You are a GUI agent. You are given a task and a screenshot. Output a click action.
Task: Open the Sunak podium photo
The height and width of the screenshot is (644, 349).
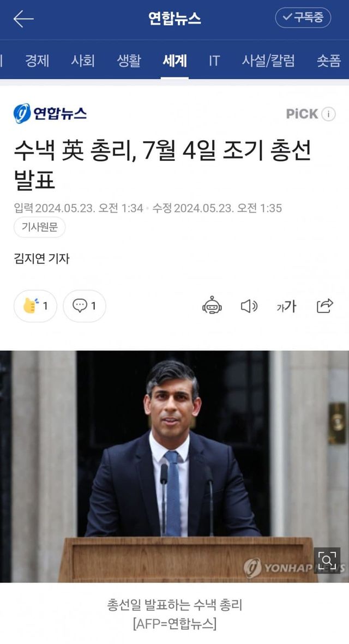click(x=174, y=466)
